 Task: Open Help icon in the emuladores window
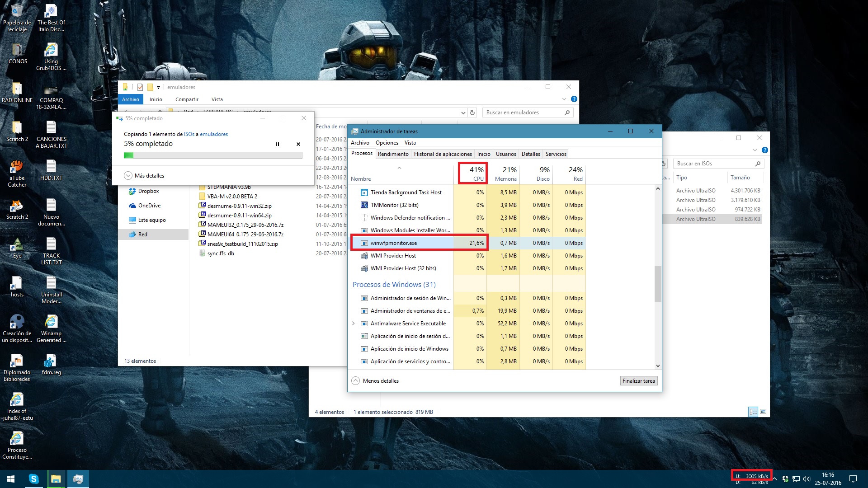coord(574,99)
